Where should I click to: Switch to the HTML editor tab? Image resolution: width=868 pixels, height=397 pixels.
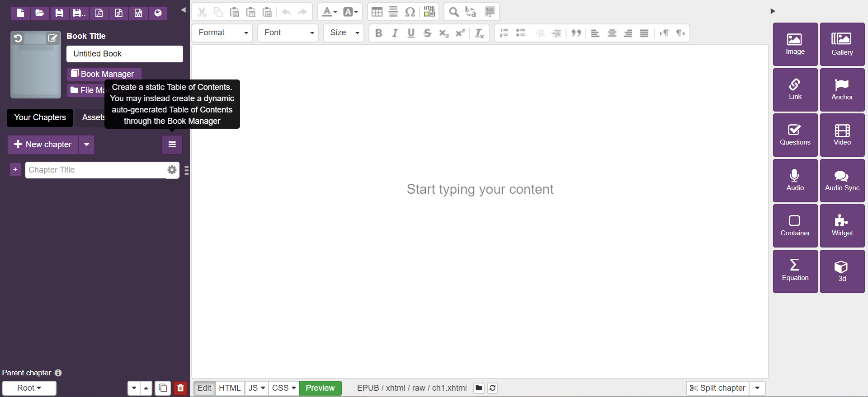[230, 388]
